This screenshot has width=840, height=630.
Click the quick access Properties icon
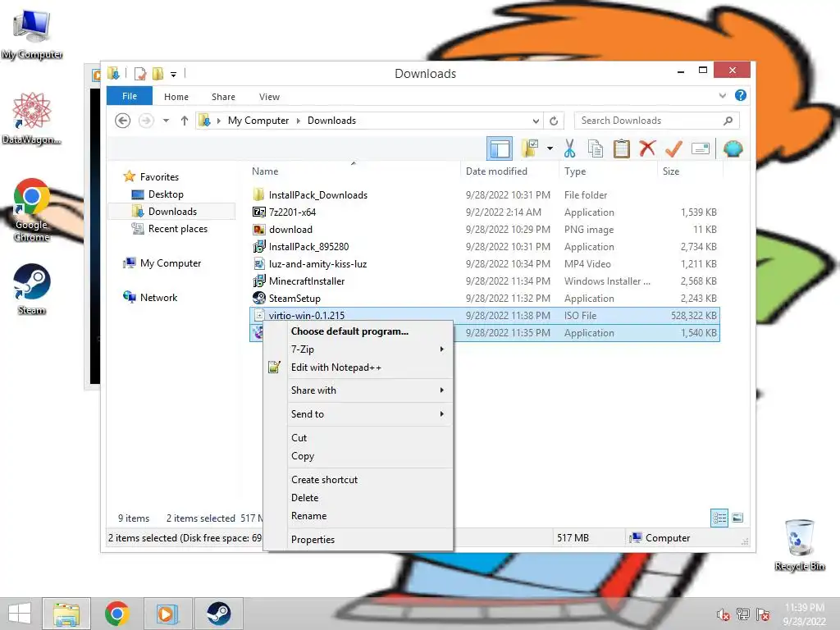[140, 73]
